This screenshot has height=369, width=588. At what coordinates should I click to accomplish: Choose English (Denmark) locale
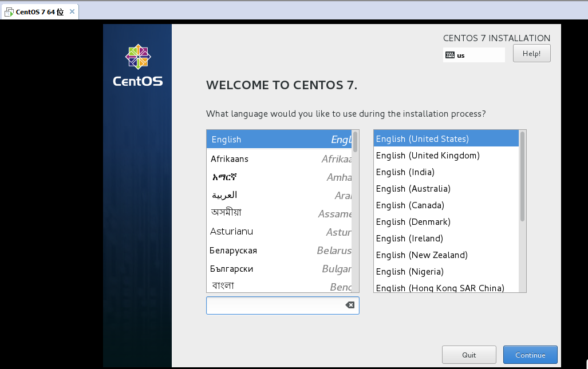(446, 222)
